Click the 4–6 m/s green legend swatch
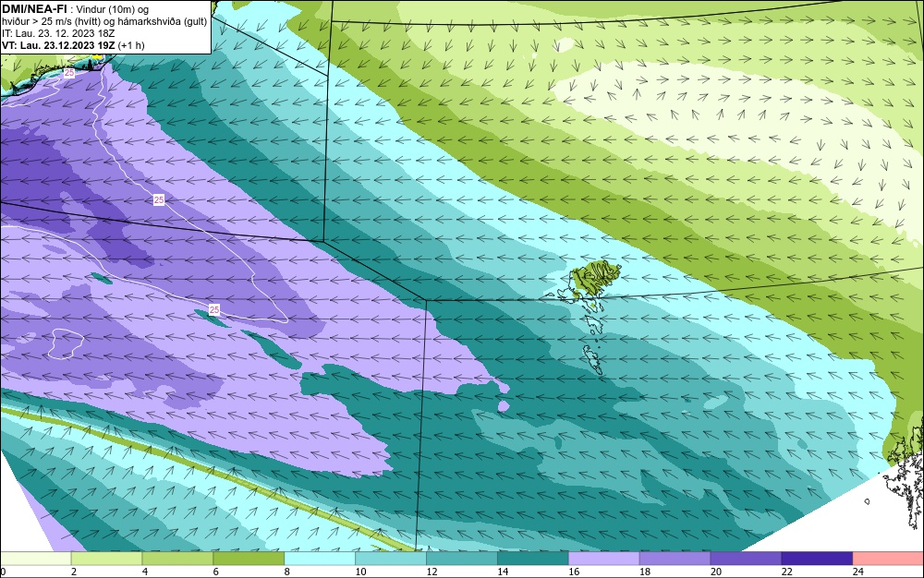 (177, 559)
